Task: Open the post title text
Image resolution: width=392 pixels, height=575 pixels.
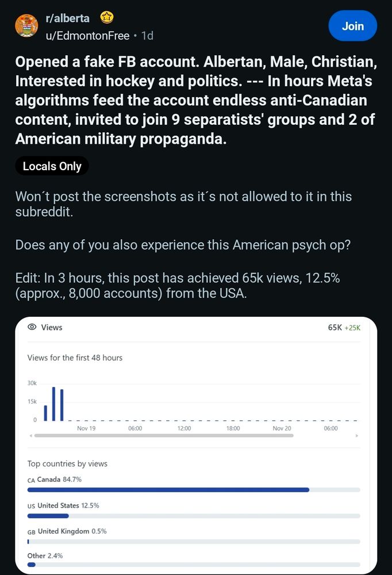Action: (196, 100)
